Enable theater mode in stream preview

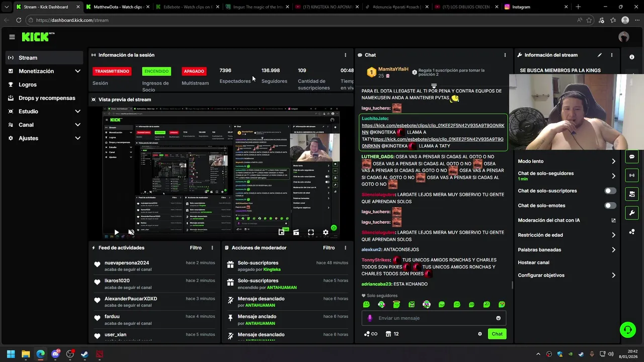pyautogui.click(x=296, y=232)
